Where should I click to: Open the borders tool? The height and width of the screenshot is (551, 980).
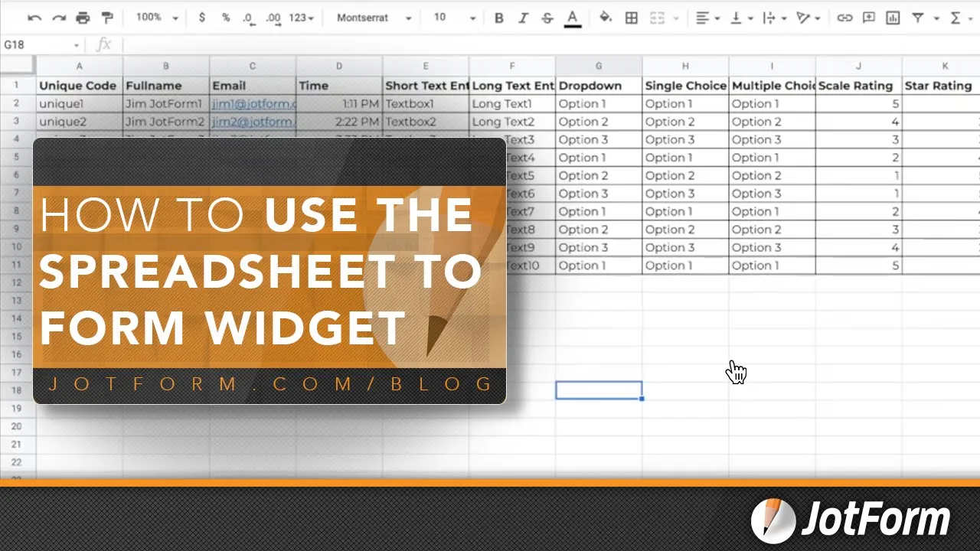631,18
